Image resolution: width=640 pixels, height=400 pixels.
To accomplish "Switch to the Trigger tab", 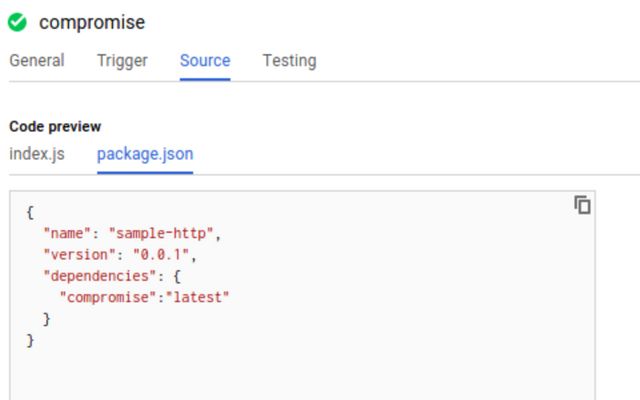I will pyautogui.click(x=122, y=60).
